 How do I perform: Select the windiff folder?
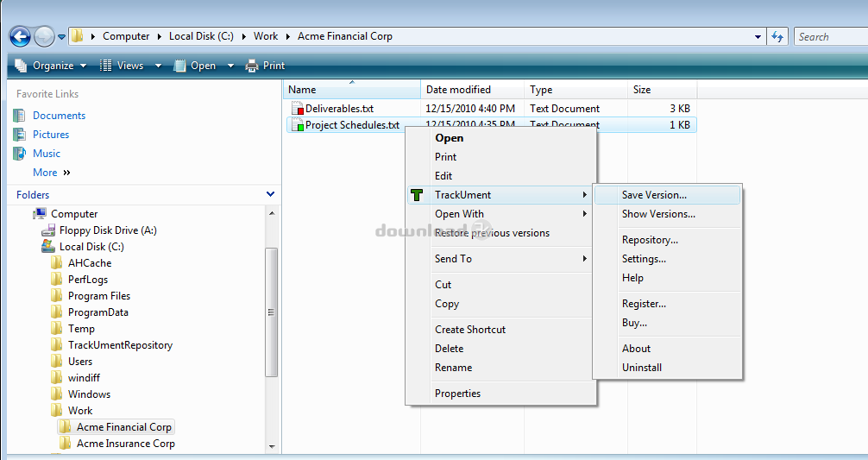[x=84, y=377]
